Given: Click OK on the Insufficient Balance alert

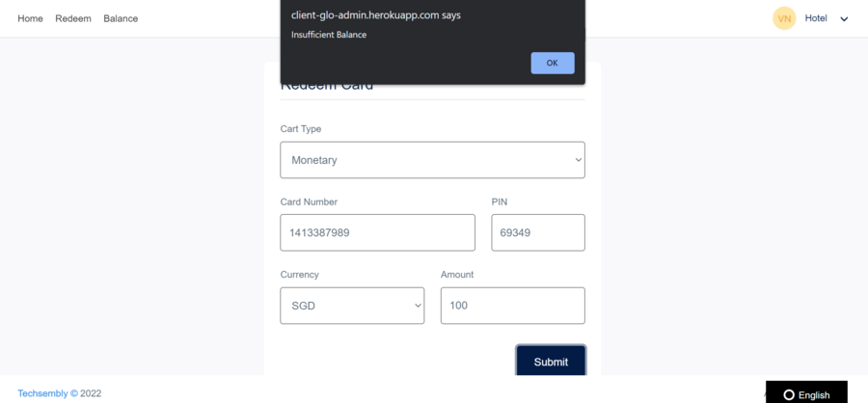Looking at the screenshot, I should (x=553, y=63).
